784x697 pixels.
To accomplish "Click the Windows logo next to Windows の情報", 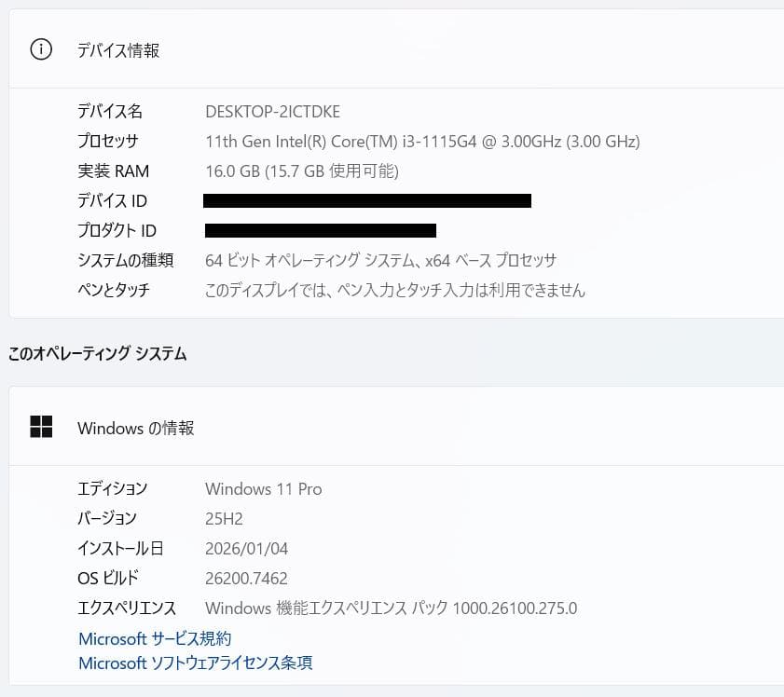I will (x=42, y=427).
